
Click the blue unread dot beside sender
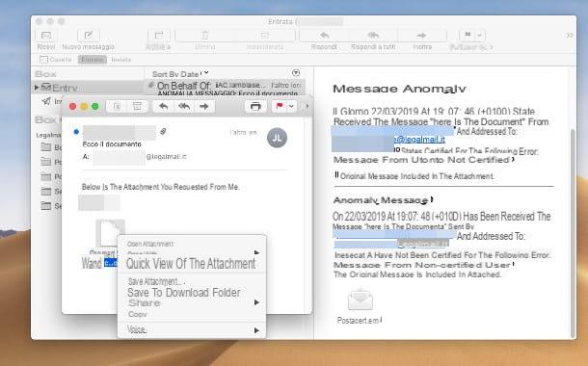[76, 132]
